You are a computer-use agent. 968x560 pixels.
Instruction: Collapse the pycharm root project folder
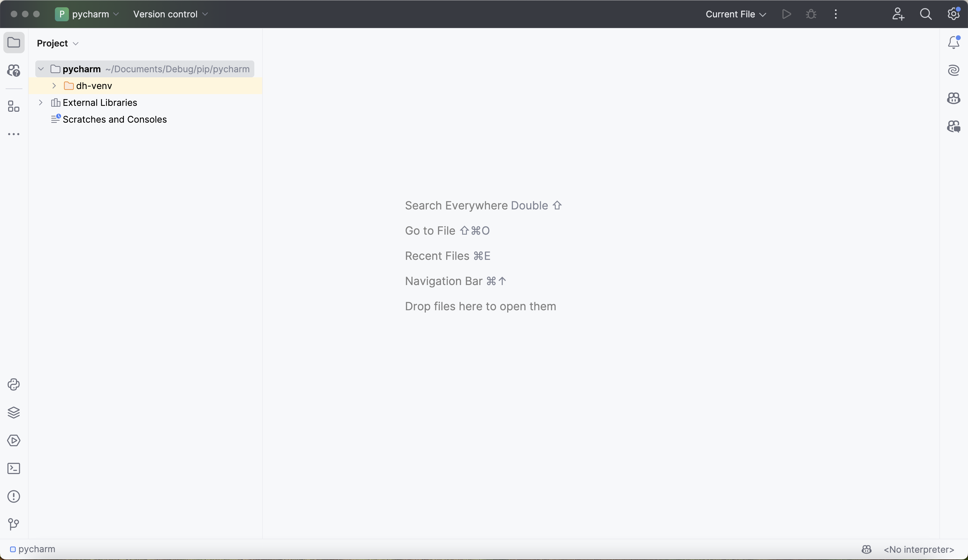point(41,69)
